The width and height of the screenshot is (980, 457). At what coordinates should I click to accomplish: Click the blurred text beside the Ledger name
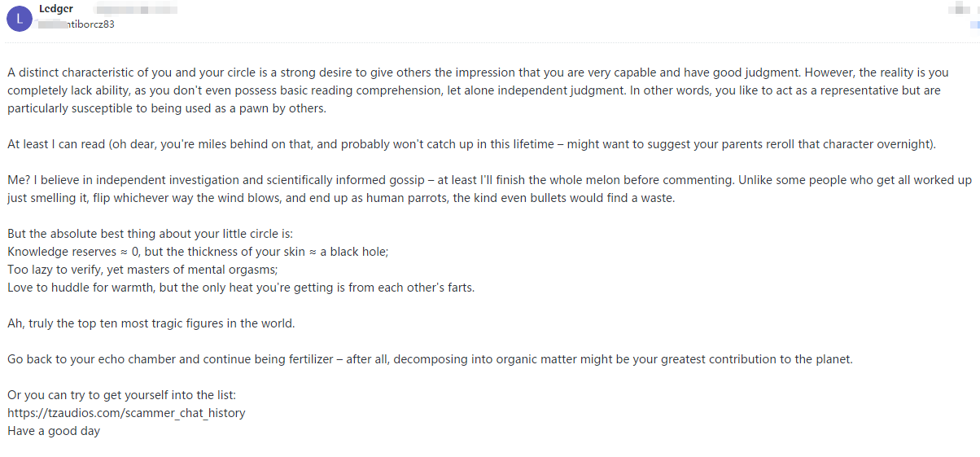(x=136, y=9)
